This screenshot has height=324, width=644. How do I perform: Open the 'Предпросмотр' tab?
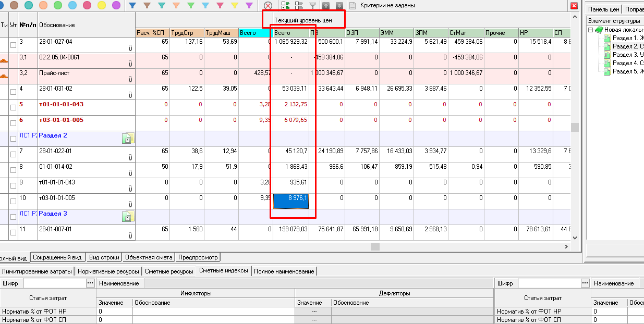[198, 257]
